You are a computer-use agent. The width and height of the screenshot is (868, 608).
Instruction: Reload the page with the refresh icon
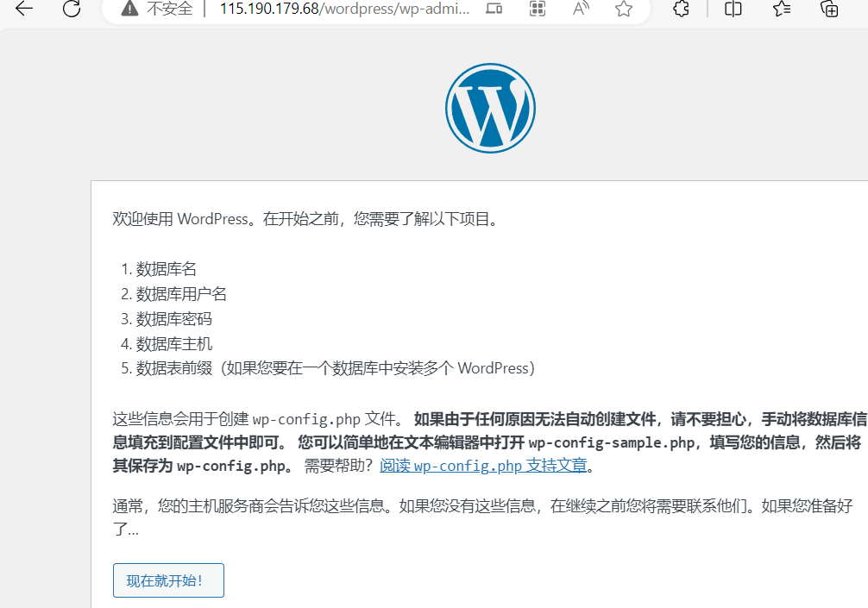(x=72, y=9)
